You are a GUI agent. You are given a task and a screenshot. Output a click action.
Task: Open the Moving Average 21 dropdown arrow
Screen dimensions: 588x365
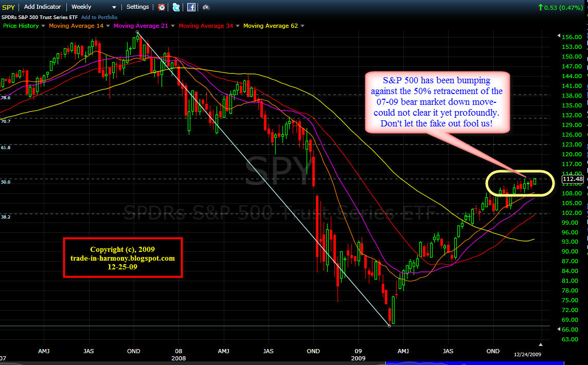point(173,26)
